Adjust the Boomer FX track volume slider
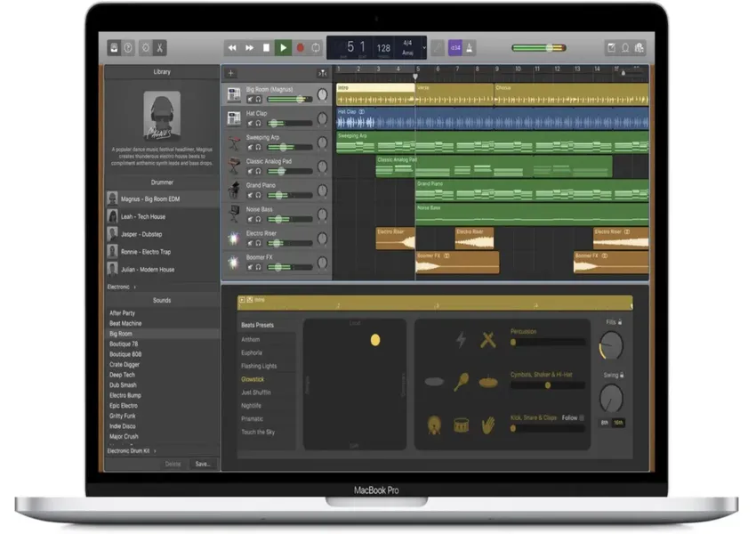 point(289,267)
